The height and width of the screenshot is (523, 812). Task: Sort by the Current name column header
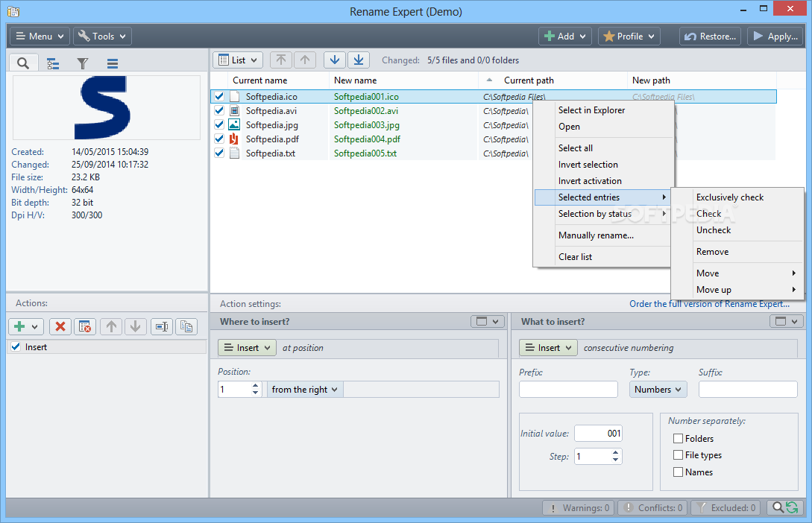click(x=279, y=80)
